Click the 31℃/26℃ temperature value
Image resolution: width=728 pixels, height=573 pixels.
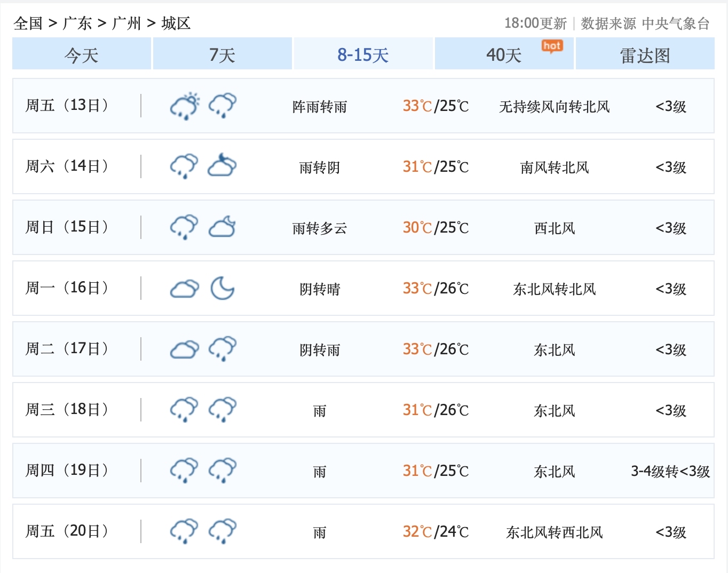436,410
